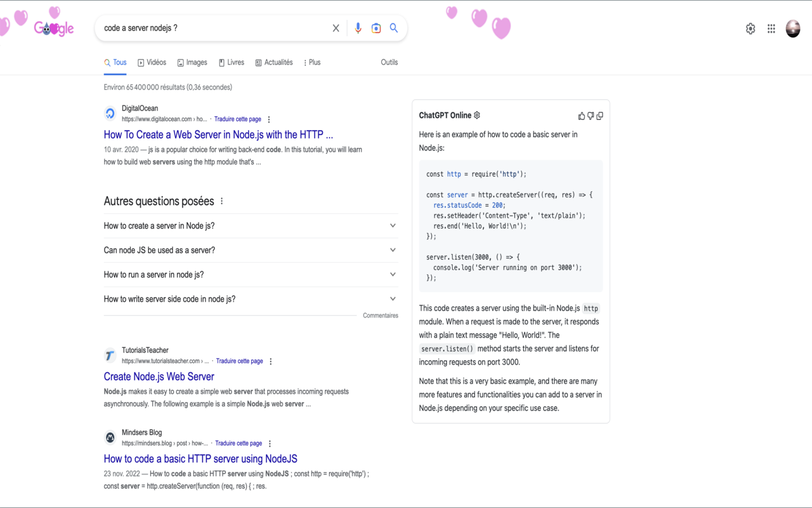Translate the DigitalOcean page
This screenshot has height=508, width=812.
pos(238,119)
